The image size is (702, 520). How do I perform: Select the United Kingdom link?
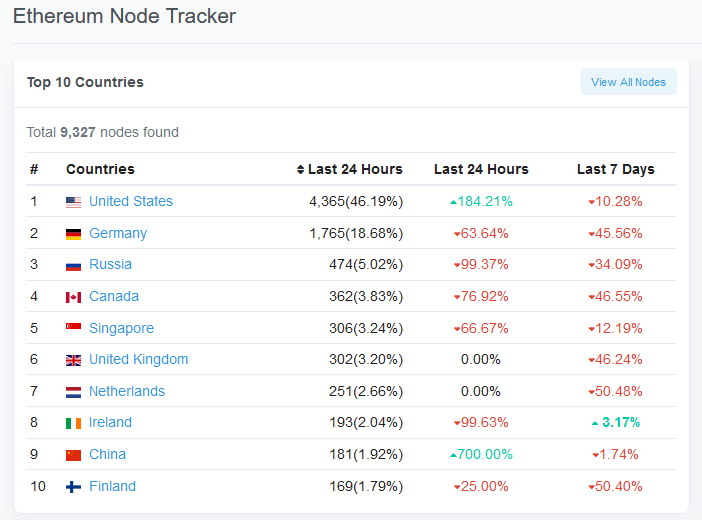(x=138, y=359)
